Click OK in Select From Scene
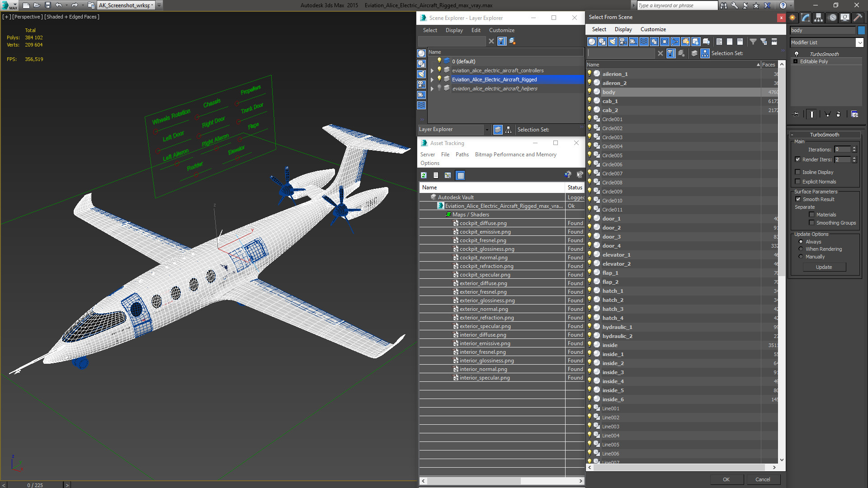Screen dimensions: 868x488 tap(726, 479)
